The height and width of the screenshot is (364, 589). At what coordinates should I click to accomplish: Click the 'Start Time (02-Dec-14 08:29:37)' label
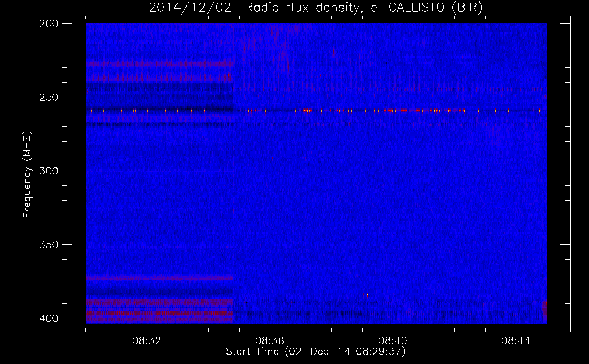(316, 352)
